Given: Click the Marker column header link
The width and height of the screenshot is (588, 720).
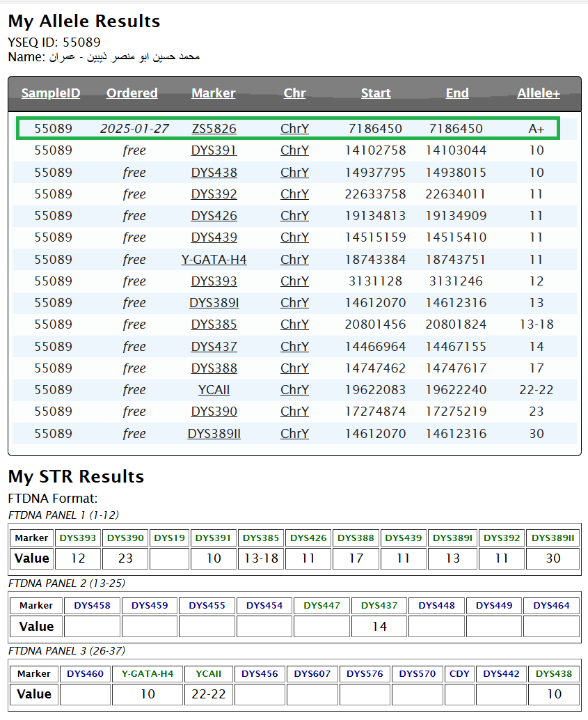Looking at the screenshot, I should coord(214,93).
